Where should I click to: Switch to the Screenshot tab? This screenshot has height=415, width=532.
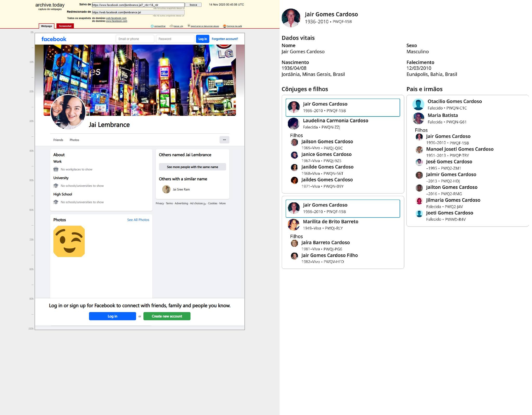point(65,26)
